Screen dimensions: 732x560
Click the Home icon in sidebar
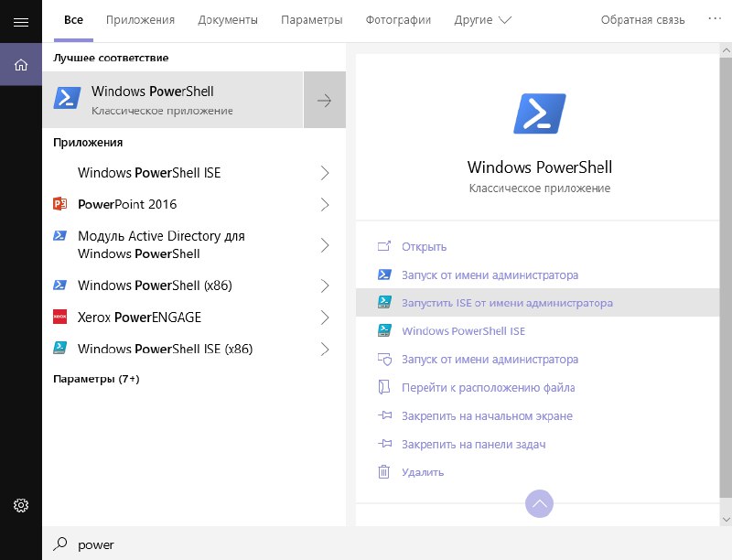(21, 65)
